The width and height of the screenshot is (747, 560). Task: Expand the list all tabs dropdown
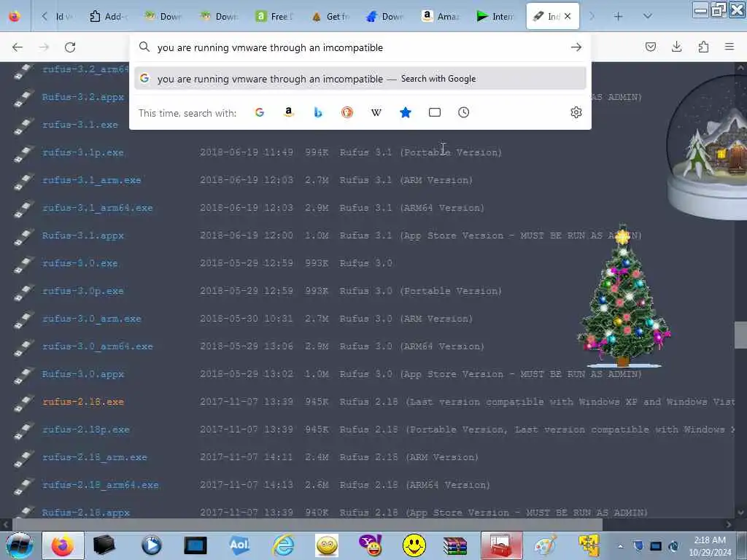[648, 16]
